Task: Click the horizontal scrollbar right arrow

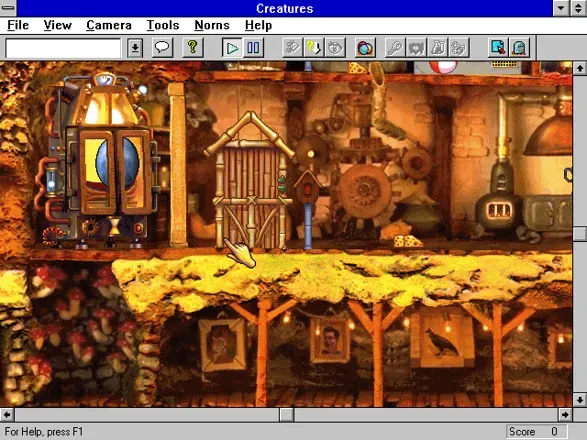Action: pyautogui.click(x=565, y=415)
